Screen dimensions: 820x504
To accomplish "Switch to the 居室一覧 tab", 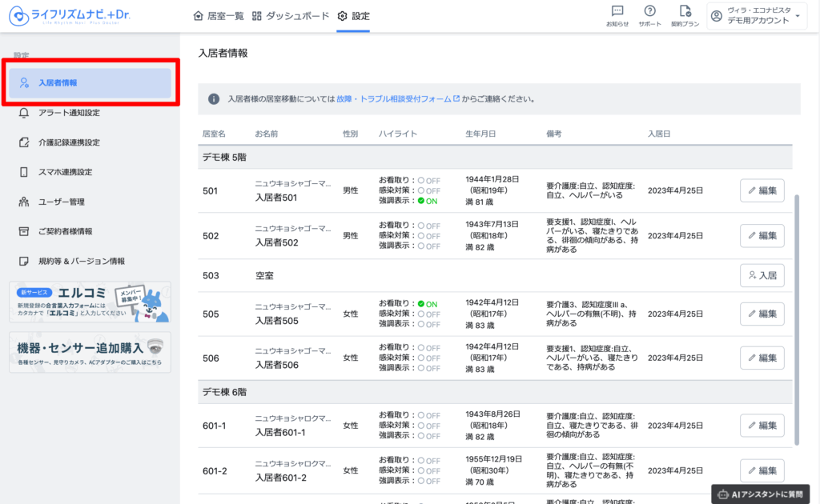I will point(219,16).
